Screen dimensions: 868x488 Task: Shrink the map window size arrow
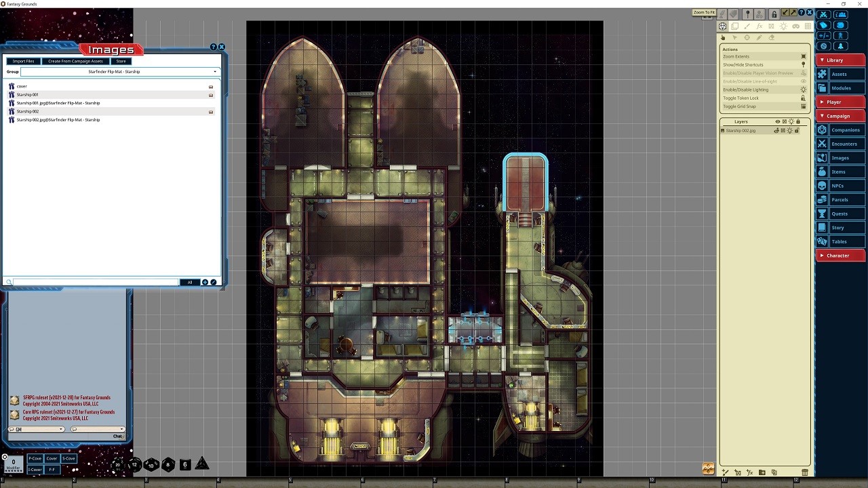(785, 12)
